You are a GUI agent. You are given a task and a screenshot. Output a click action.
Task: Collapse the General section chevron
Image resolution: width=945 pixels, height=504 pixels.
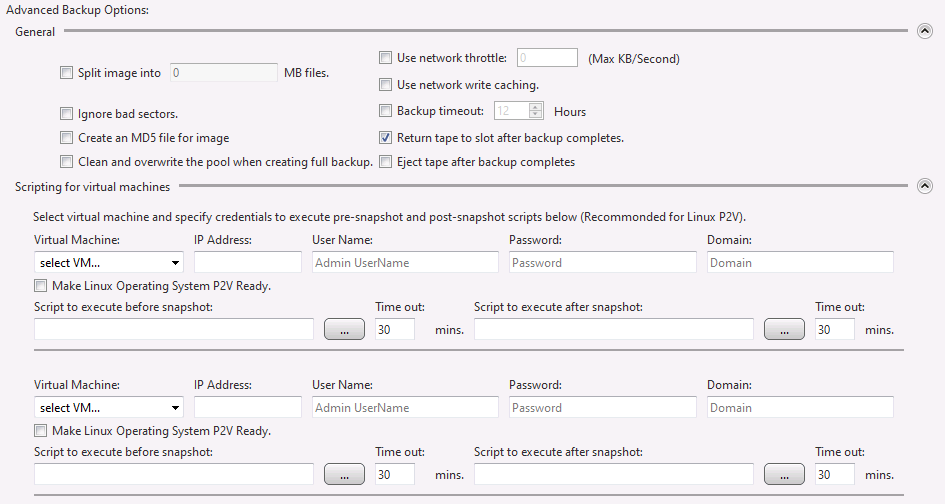[924, 32]
